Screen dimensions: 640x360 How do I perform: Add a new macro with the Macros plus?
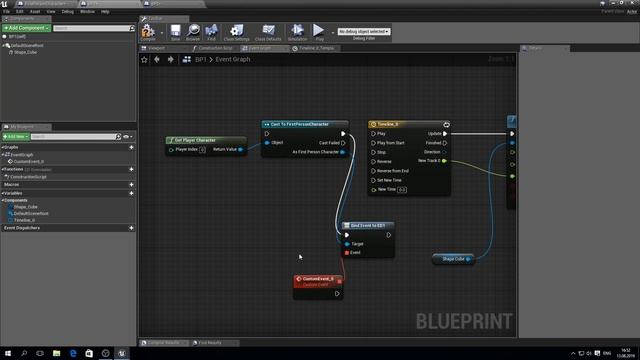(131, 185)
